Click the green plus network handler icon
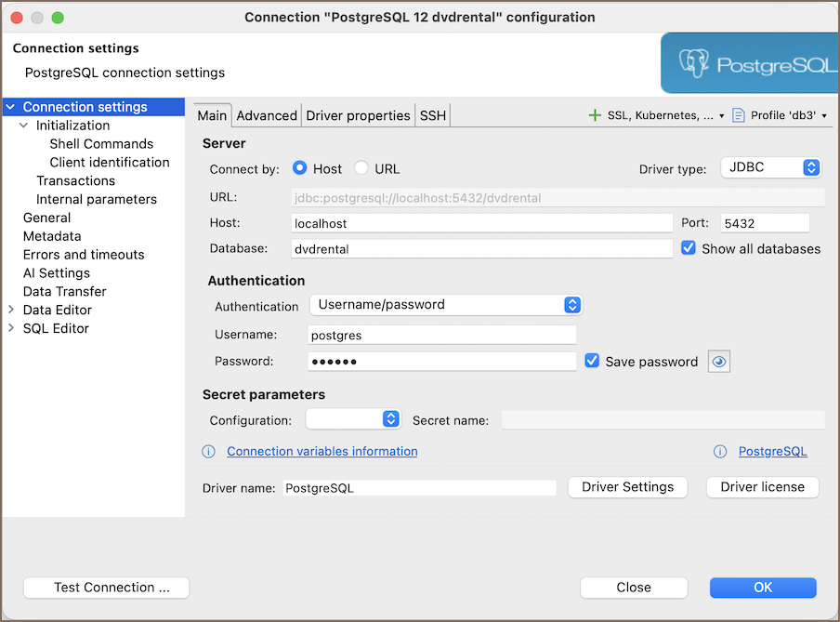 pos(595,115)
